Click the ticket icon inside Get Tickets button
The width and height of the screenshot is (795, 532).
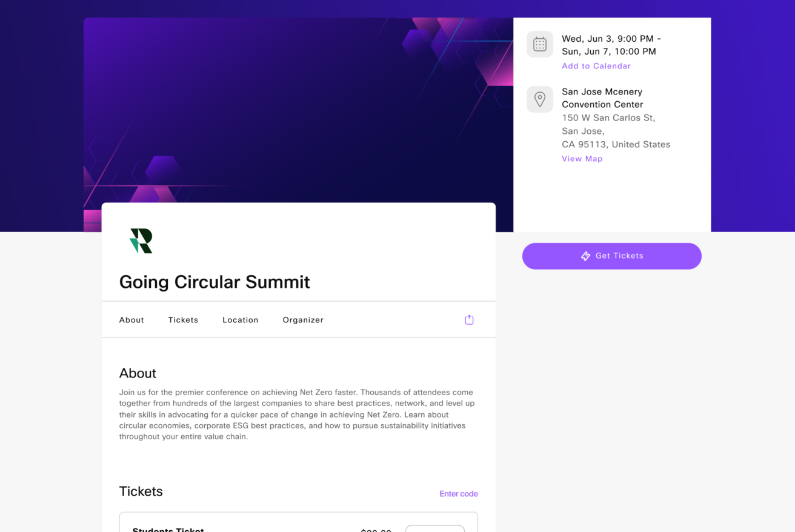pyautogui.click(x=585, y=256)
